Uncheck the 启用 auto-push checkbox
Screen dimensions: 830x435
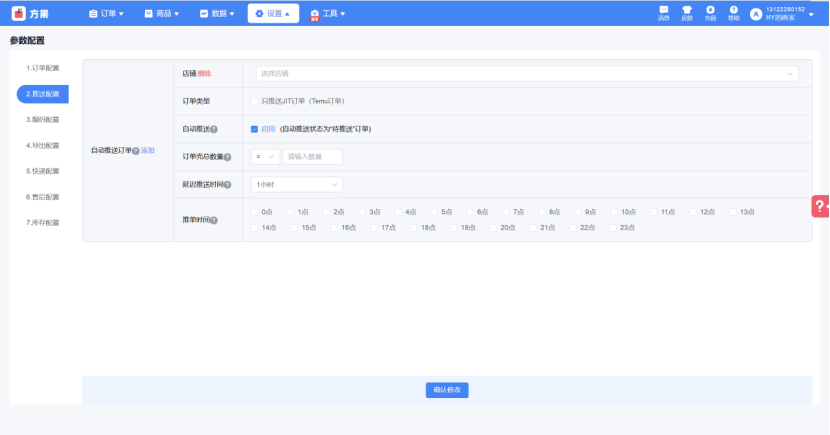click(254, 129)
